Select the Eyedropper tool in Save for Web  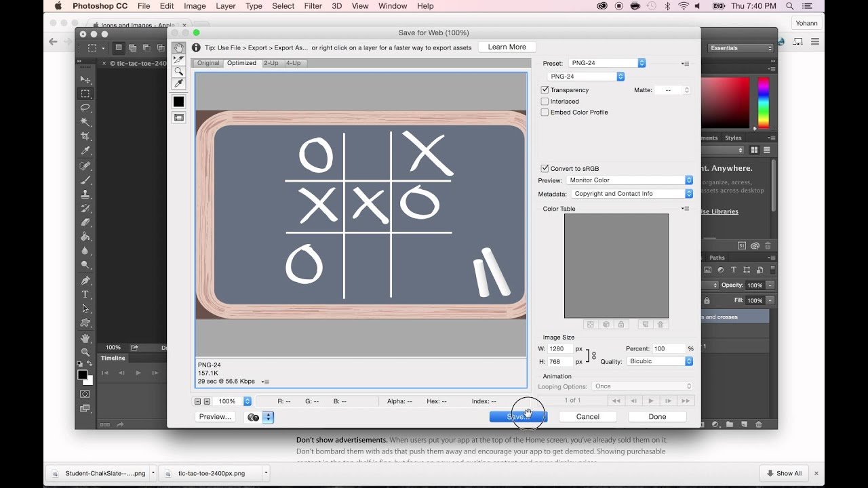tap(178, 83)
